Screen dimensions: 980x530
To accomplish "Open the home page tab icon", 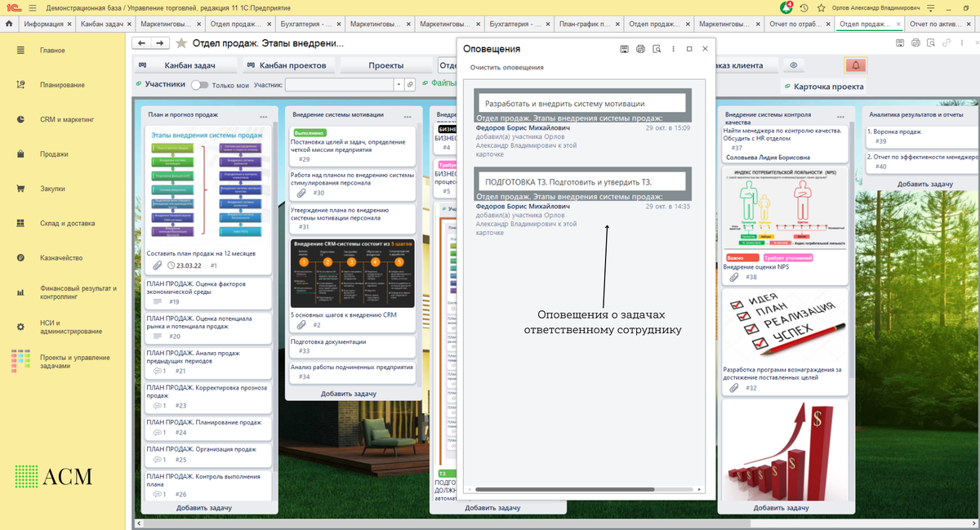I will [x=9, y=24].
